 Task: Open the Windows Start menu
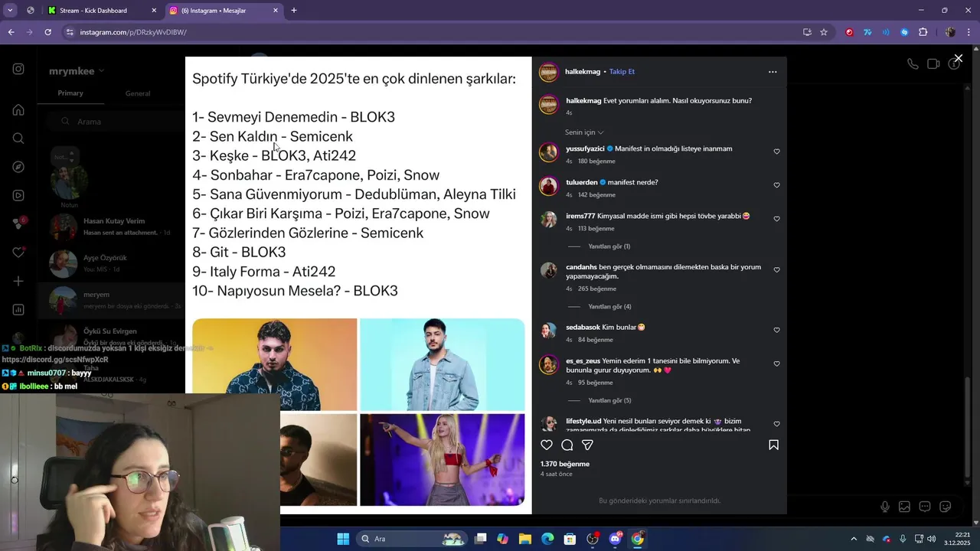(343, 539)
